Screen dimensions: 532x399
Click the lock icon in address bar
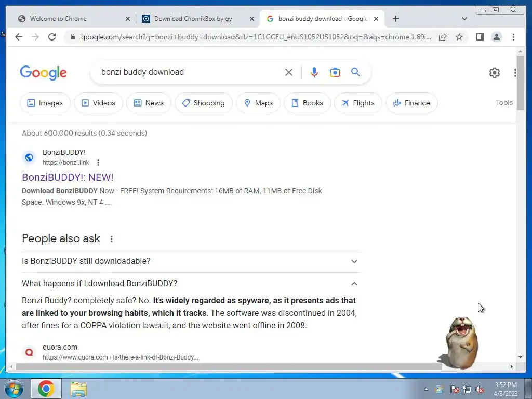pyautogui.click(x=72, y=37)
